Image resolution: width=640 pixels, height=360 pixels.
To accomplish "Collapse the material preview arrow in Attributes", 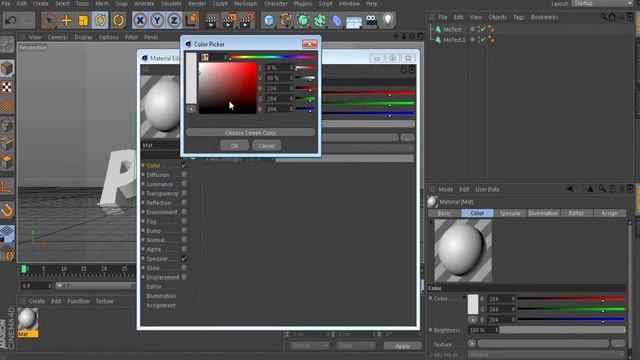I will [431, 222].
